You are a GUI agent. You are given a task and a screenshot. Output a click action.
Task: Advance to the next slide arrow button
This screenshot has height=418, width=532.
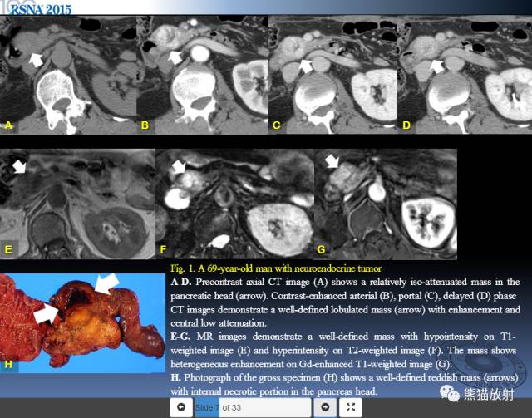click(325, 407)
